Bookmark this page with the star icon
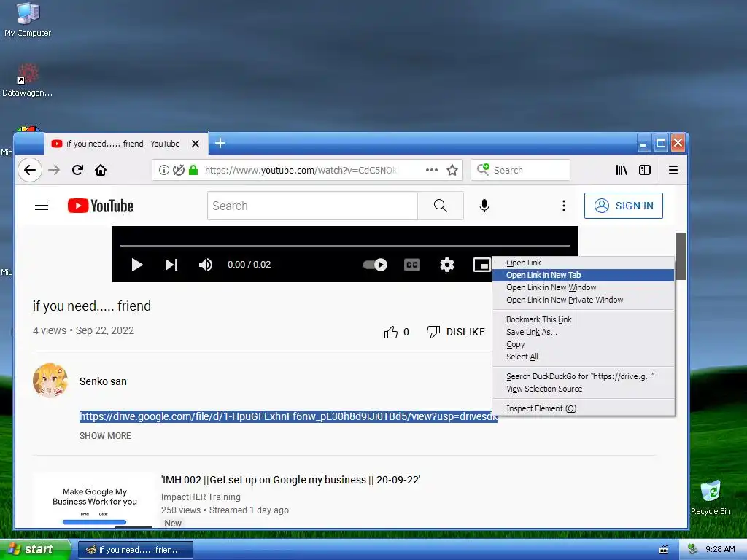 pos(452,170)
